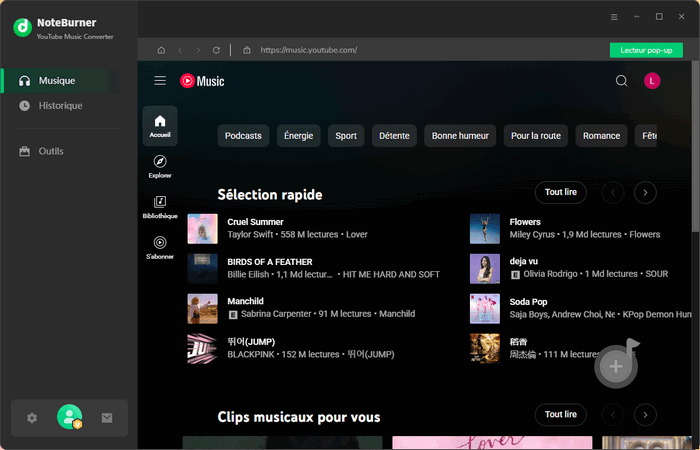Click the 稻香 album thumbnail
This screenshot has height=450, width=700.
coord(485,349)
